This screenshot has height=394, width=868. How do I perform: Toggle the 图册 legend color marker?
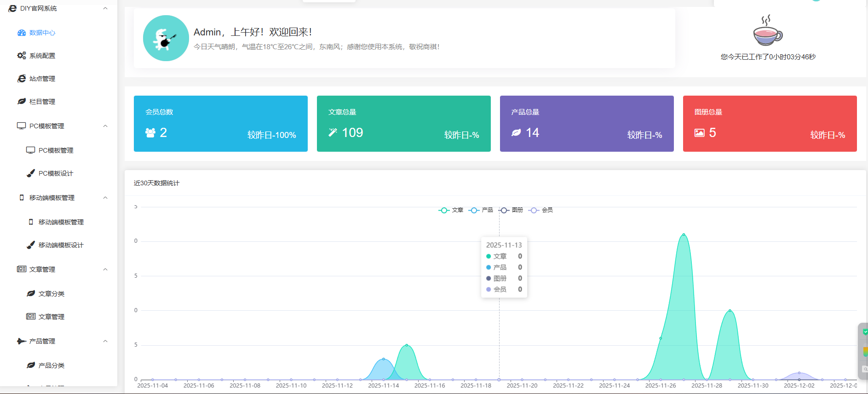[504, 210]
